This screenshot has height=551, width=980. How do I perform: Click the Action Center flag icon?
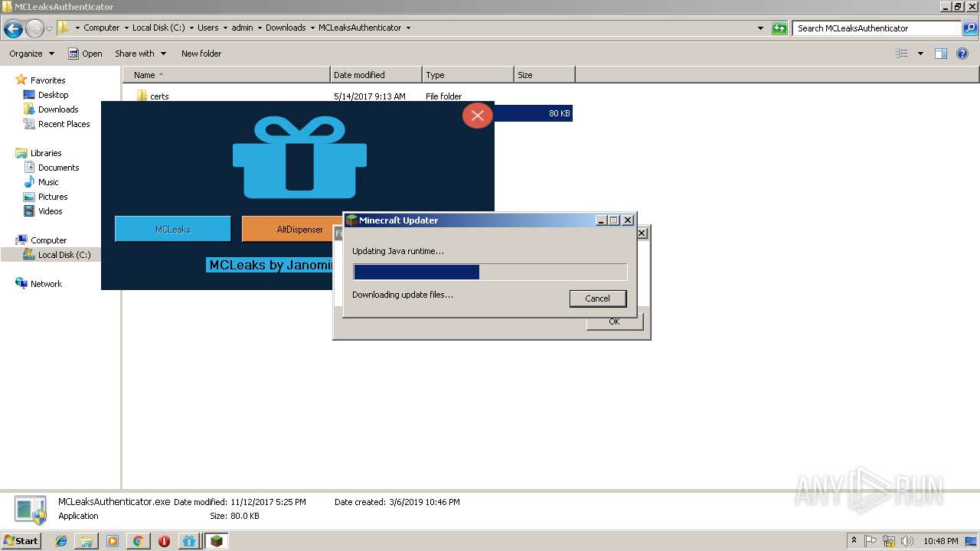(871, 541)
